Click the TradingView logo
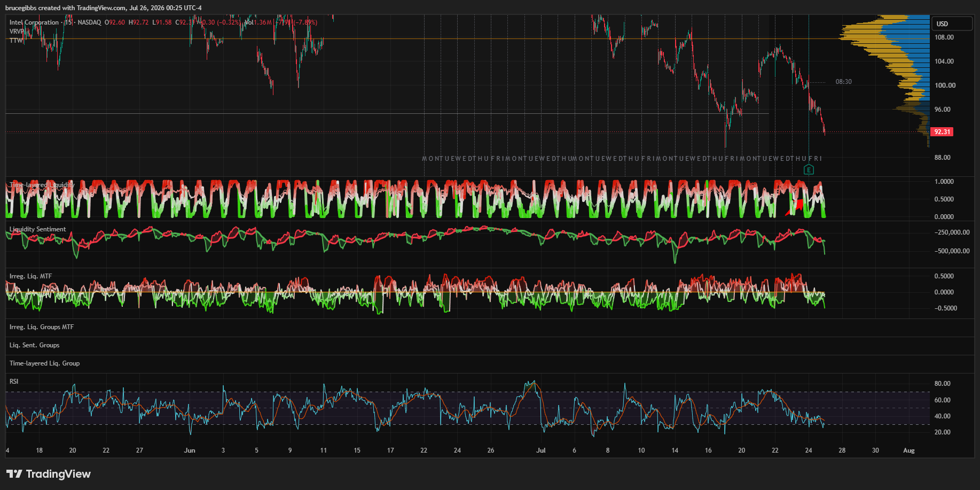The height and width of the screenshot is (490, 980). click(49, 474)
